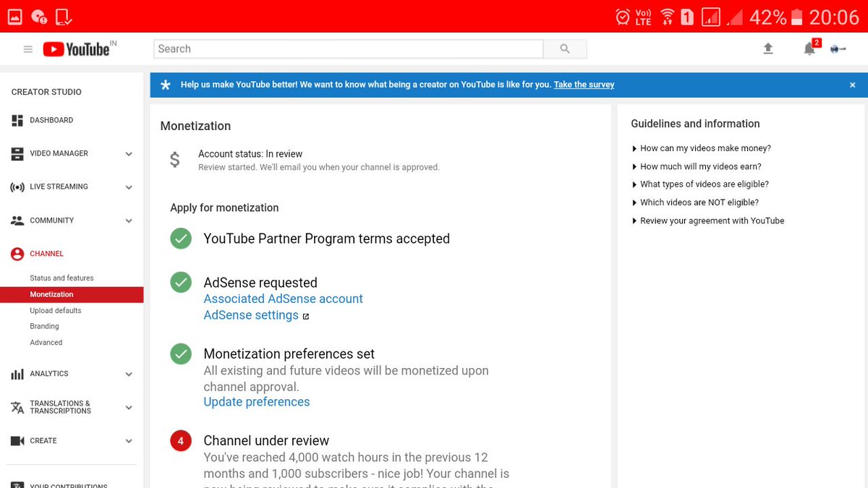Click the Partner Program terms green checkmark
Screen dimensions: 868x488
click(x=181, y=239)
